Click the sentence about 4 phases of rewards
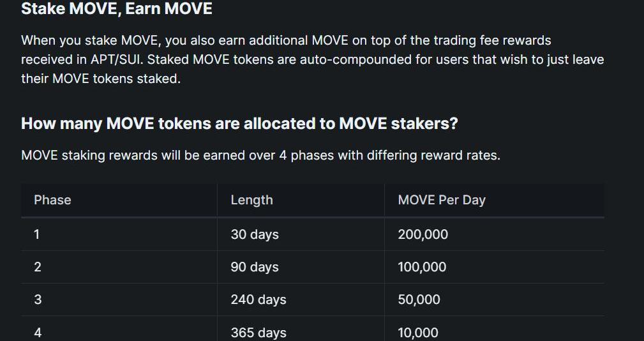The width and height of the screenshot is (644, 341). coord(260,155)
